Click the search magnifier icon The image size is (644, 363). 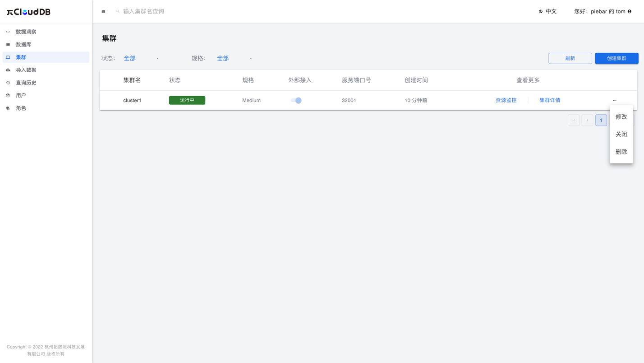118,11
